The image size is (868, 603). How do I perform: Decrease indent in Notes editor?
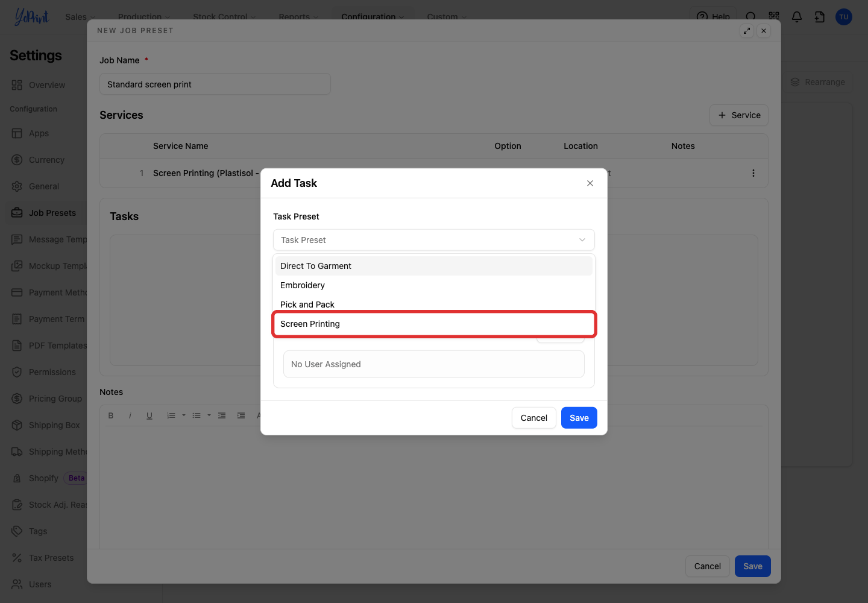pyautogui.click(x=222, y=415)
